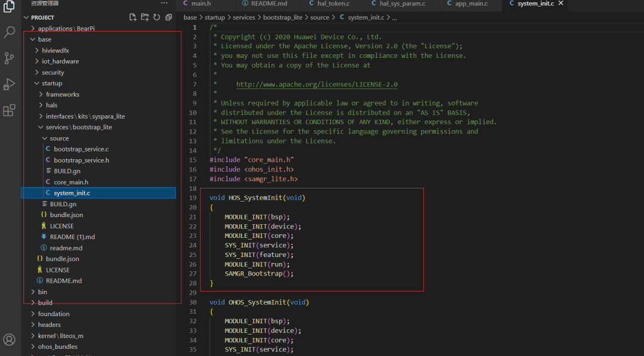This screenshot has width=644, height=356.
Task: Switch to the app_main.c tab
Action: pyautogui.click(x=471, y=4)
